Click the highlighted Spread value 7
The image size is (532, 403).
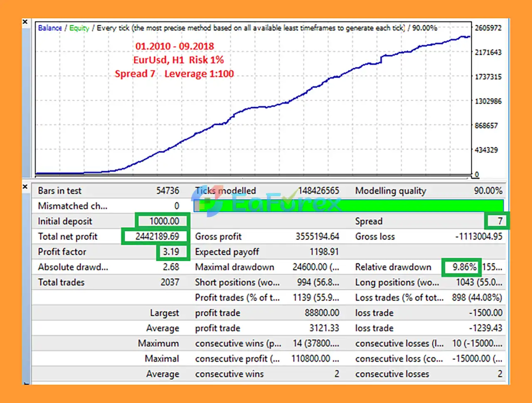click(500, 221)
